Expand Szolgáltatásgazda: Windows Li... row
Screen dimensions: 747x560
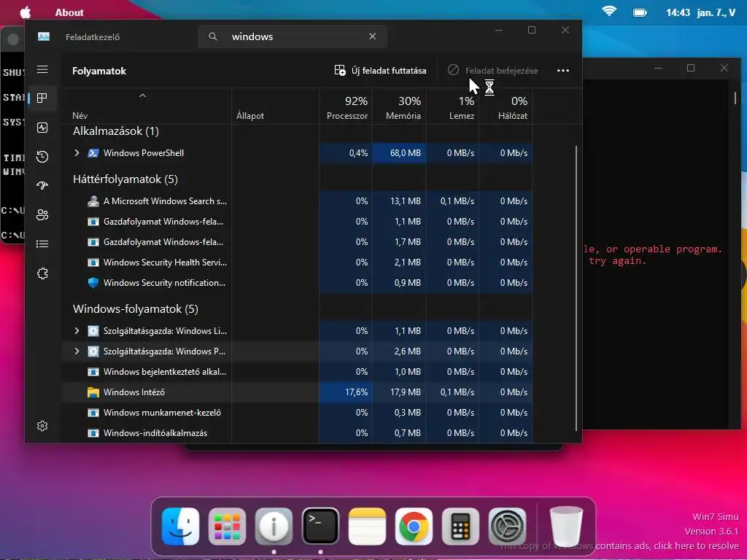pyautogui.click(x=77, y=331)
